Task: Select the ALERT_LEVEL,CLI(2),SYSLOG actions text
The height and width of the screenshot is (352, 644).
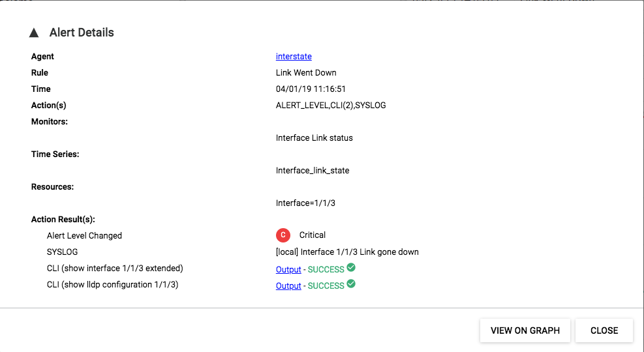Action: (331, 106)
